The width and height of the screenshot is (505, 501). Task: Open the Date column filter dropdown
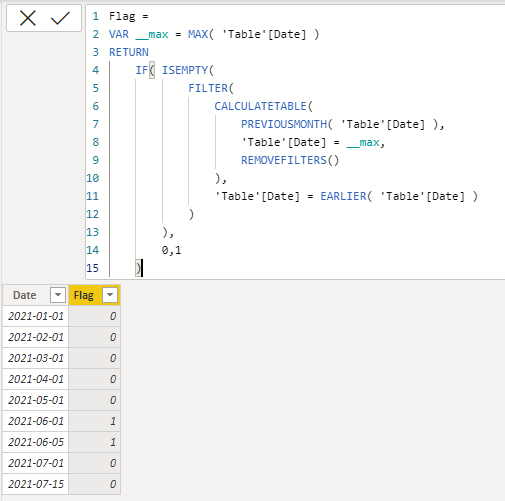click(x=58, y=295)
